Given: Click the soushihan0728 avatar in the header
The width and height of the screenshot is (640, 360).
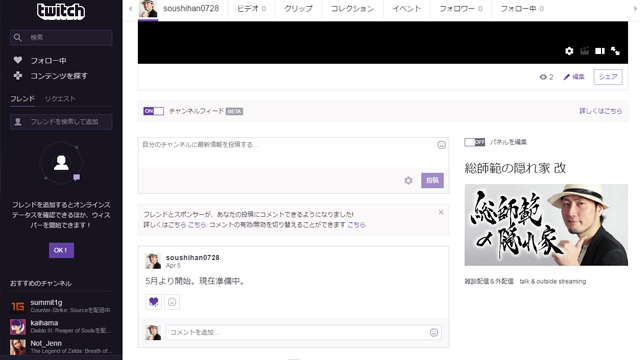Looking at the screenshot, I should (148, 9).
